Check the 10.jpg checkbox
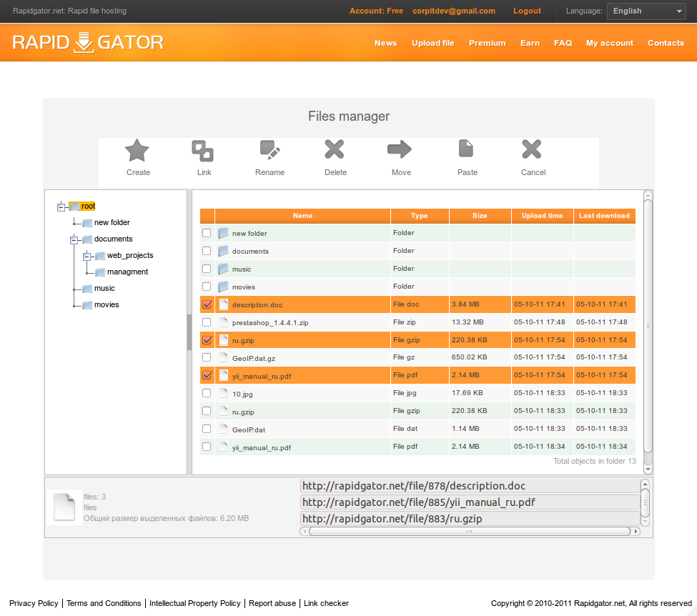The height and width of the screenshot is (616, 697). point(207,393)
